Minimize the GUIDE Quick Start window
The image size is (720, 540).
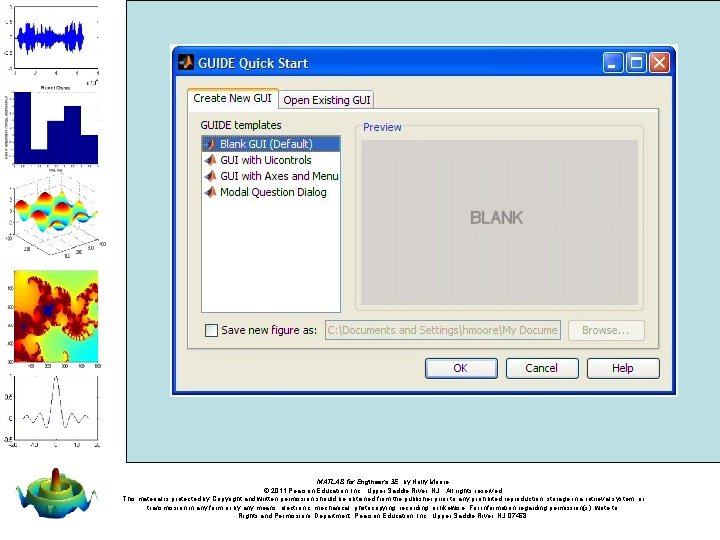(x=613, y=62)
